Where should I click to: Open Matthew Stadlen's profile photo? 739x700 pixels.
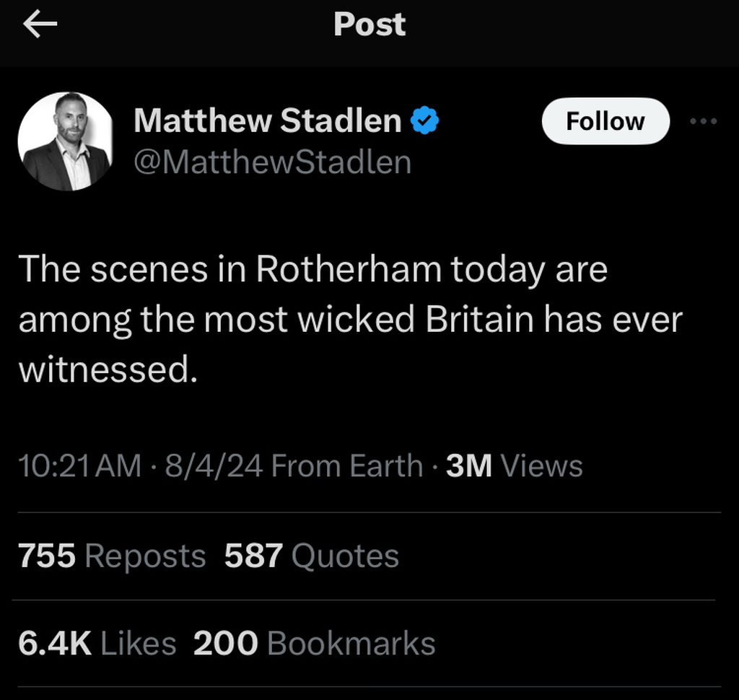point(66,141)
